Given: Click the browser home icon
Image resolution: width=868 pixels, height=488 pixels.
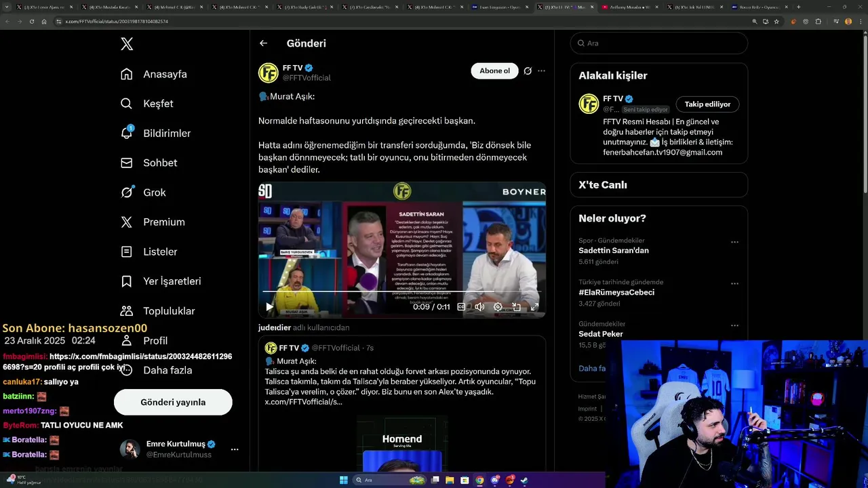Looking at the screenshot, I should point(44,21).
